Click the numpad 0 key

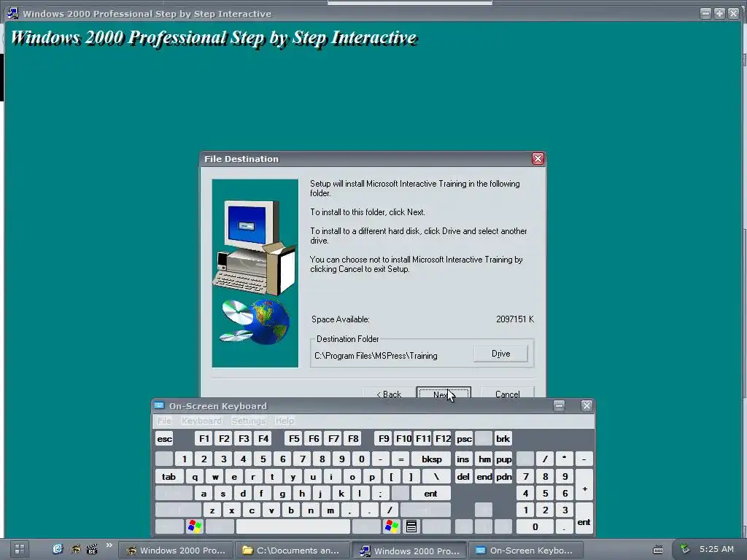535,526
